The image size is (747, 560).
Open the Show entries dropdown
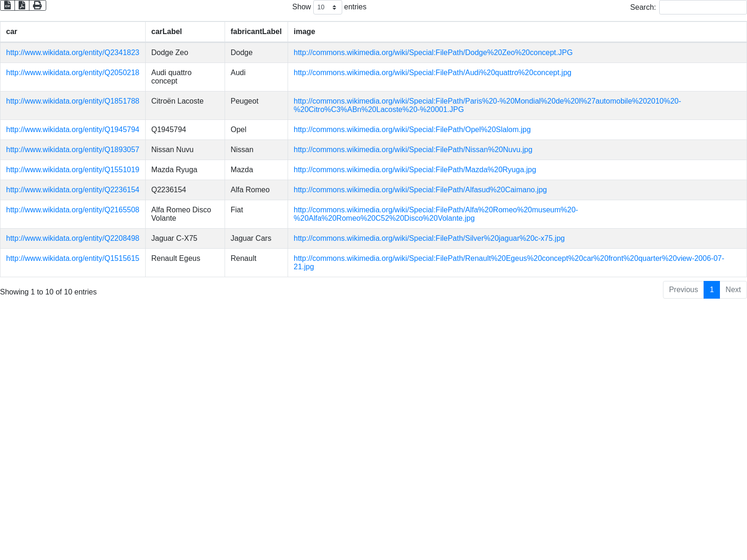(x=327, y=7)
